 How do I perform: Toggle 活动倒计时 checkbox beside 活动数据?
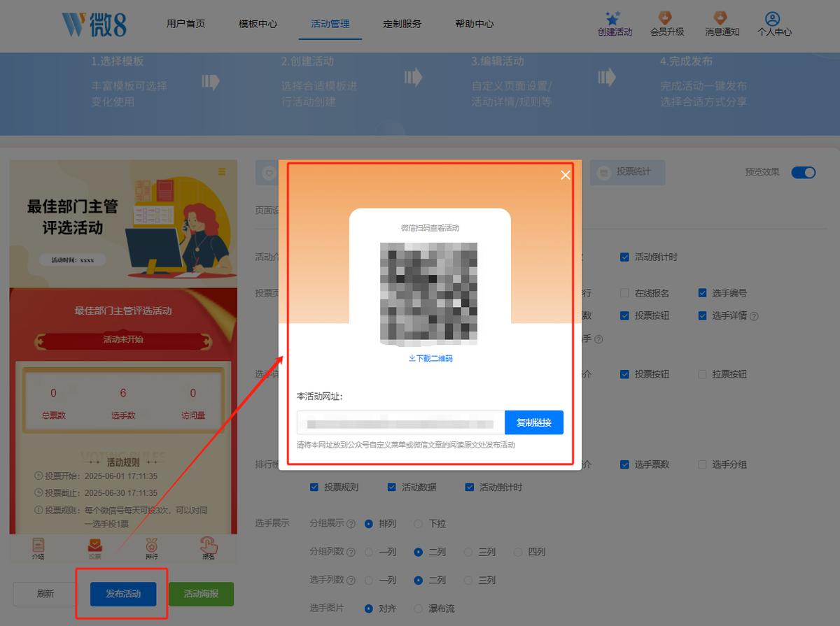tap(470, 487)
